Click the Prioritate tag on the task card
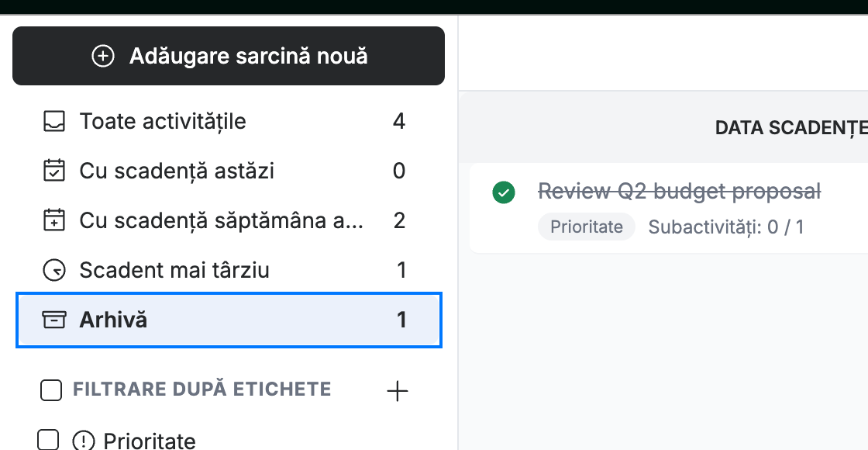This screenshot has height=450, width=868. tap(587, 227)
